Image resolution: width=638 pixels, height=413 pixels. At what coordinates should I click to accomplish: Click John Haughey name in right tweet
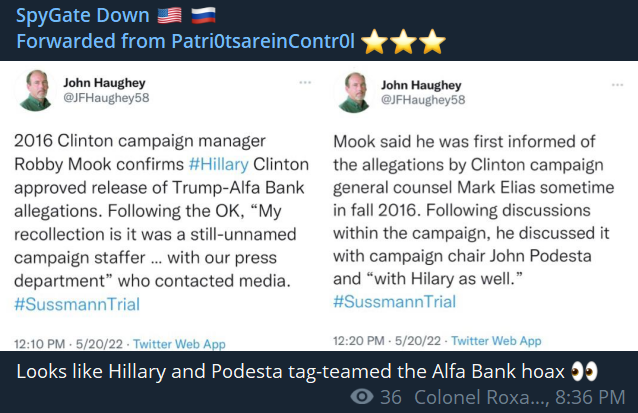(x=421, y=85)
